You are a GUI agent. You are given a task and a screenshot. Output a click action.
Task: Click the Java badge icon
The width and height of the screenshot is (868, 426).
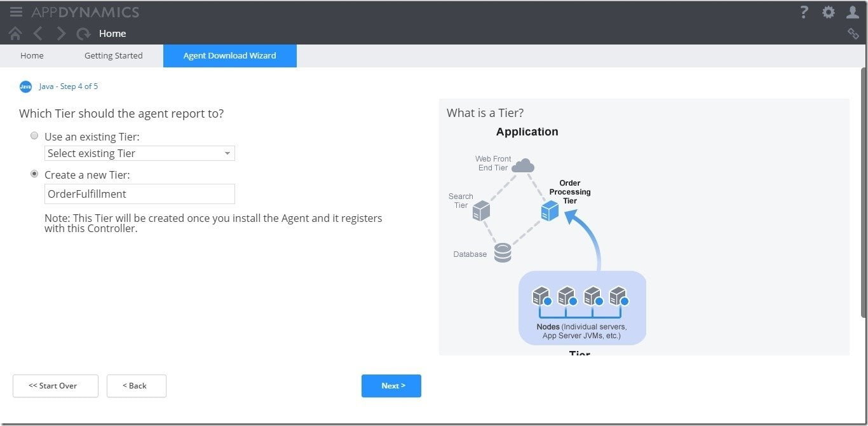(25, 86)
